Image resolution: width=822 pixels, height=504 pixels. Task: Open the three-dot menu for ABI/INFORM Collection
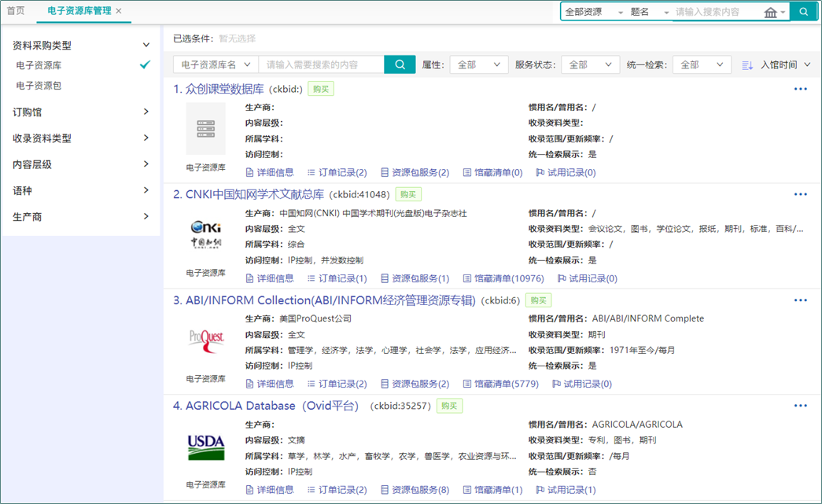pyautogui.click(x=800, y=300)
